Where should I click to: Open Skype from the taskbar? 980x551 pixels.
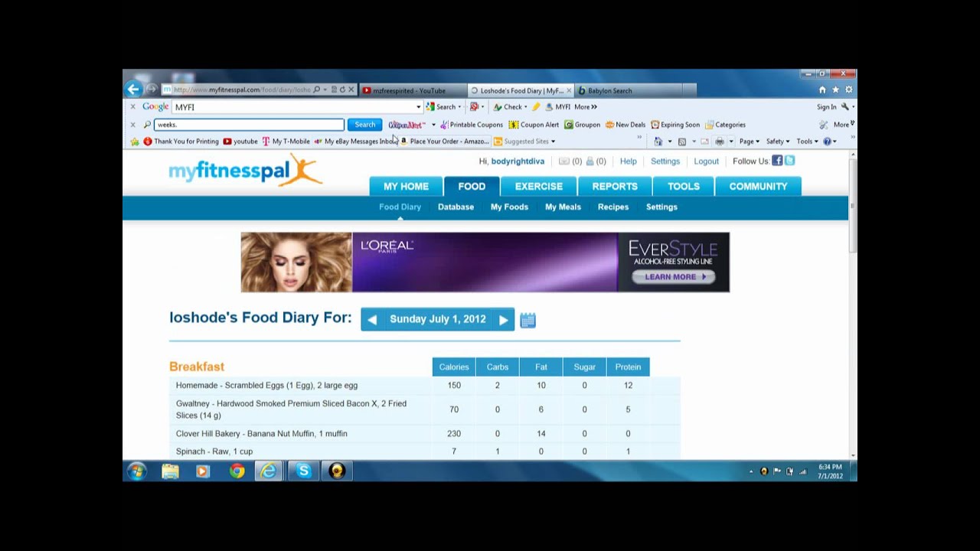point(303,471)
